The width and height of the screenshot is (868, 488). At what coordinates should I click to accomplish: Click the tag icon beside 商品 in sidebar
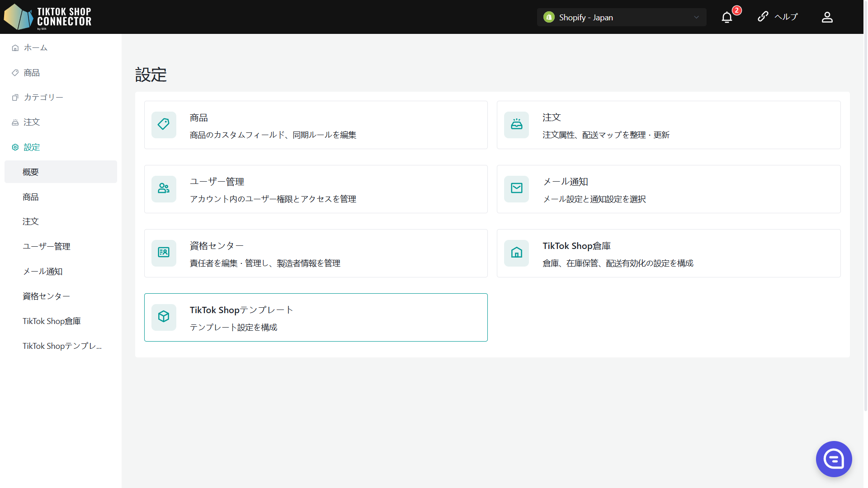[15, 73]
